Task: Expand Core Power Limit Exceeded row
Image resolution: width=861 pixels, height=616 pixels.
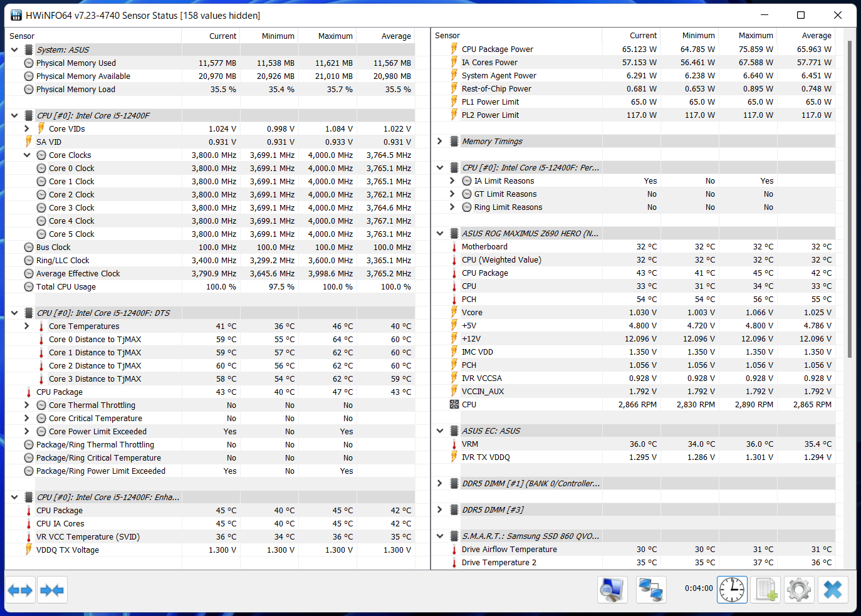Action: pos(27,431)
